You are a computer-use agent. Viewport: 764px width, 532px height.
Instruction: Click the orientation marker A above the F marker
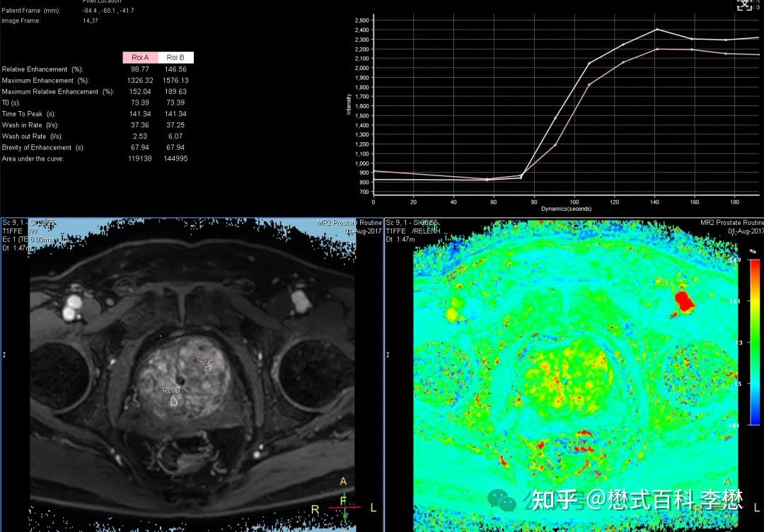coord(342,481)
